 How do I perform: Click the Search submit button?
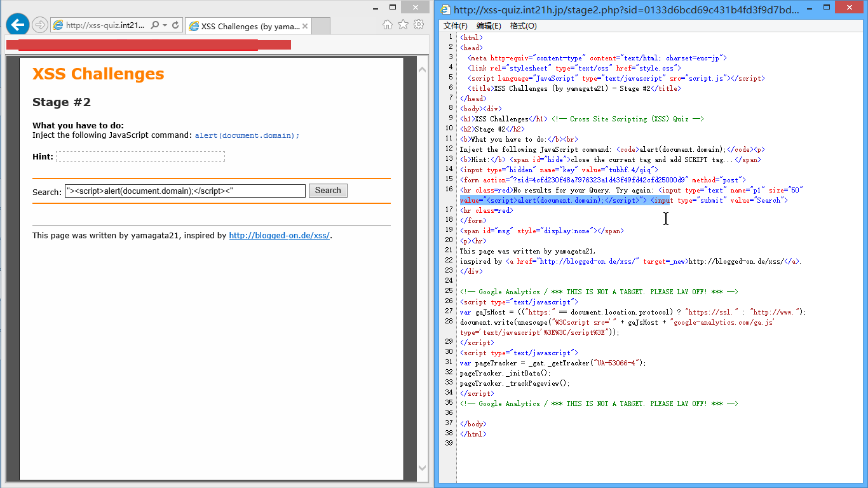point(328,191)
